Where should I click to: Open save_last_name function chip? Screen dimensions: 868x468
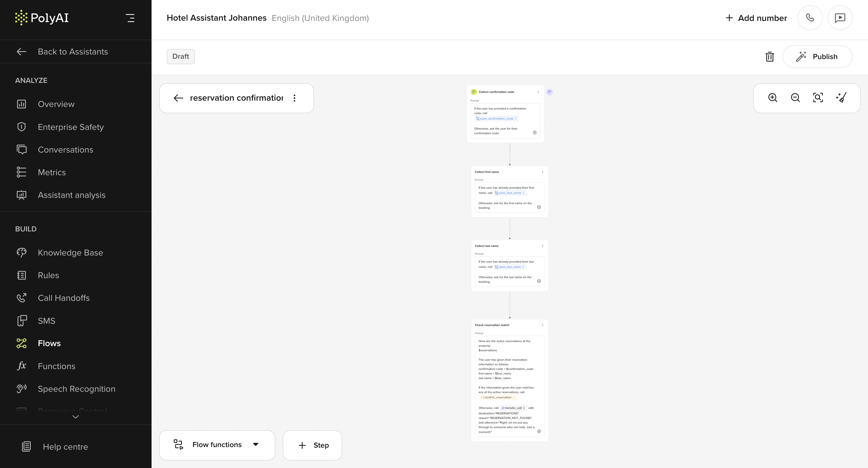coord(509,267)
